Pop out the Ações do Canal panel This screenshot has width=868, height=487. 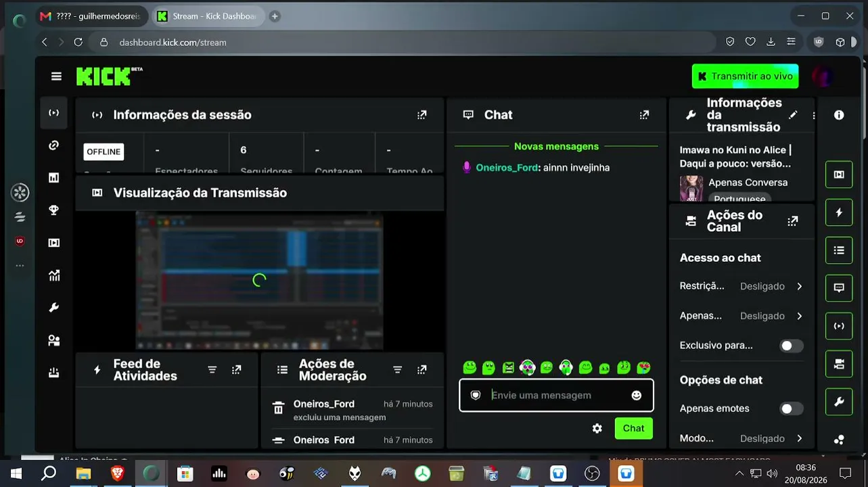[x=793, y=221]
